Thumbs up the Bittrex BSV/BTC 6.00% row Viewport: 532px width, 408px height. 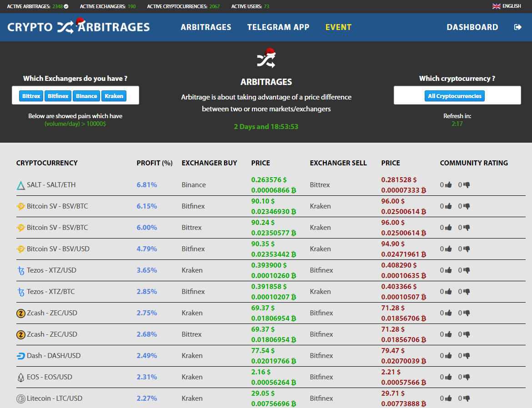coord(448,228)
